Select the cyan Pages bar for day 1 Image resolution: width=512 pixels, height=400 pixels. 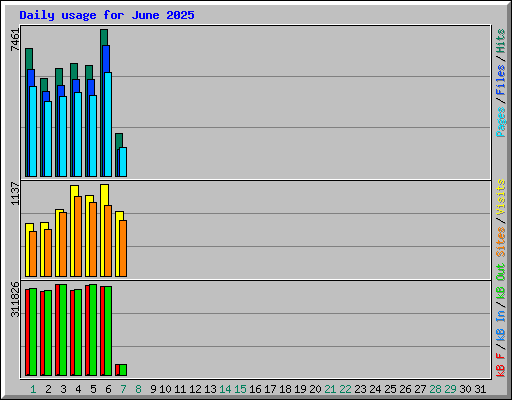(33, 131)
